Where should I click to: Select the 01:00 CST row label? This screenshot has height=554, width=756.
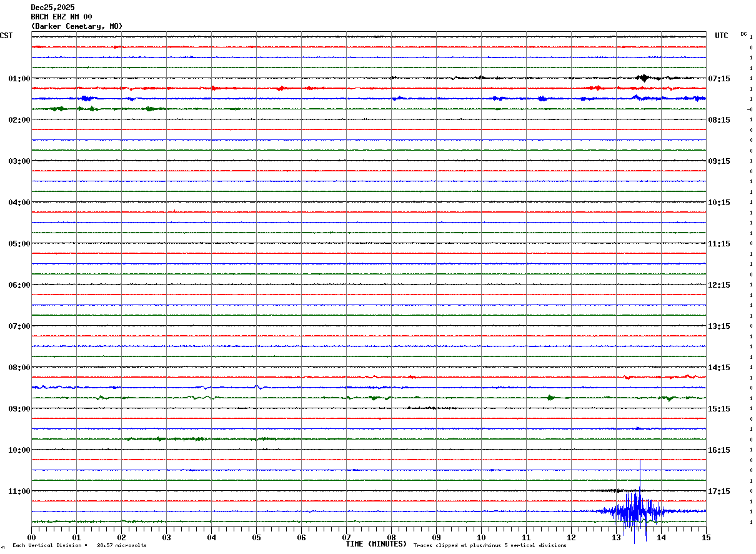(x=19, y=79)
